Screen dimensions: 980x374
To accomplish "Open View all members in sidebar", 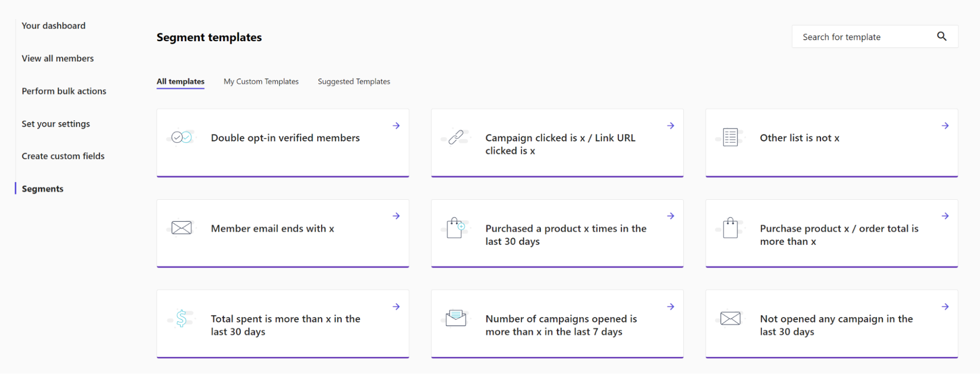I will click(58, 58).
